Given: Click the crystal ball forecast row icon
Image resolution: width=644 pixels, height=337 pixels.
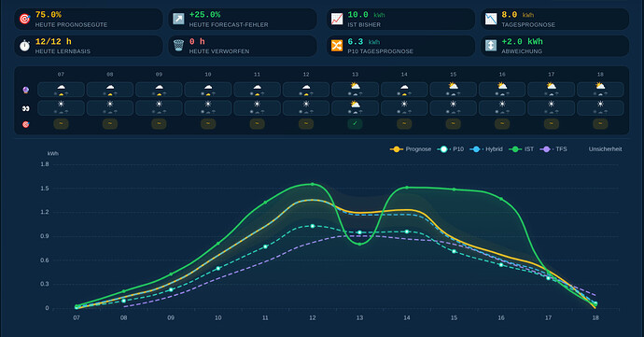Looking at the screenshot, I should point(25,90).
